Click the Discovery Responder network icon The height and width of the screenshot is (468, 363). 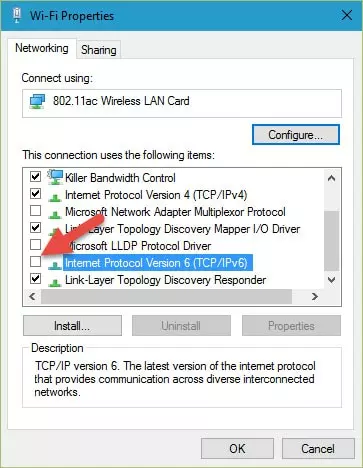55,283
